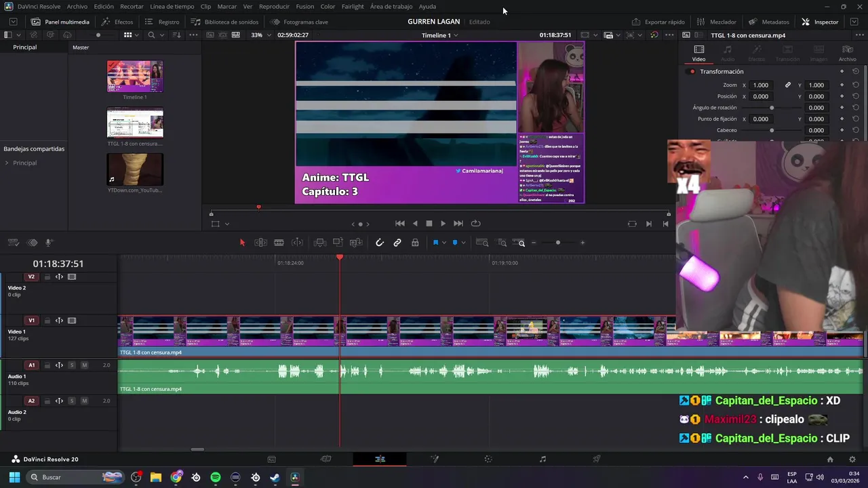Open the Ayuda menu
Viewport: 868px width, 488px height.
tap(427, 6)
